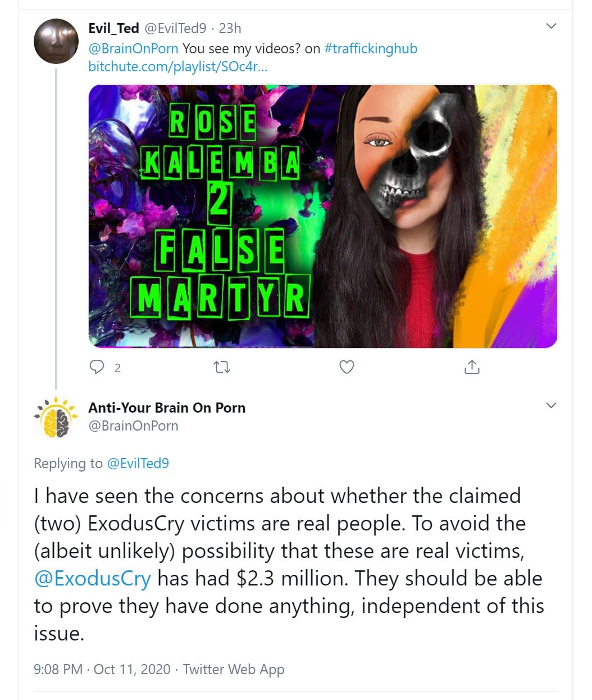Open the #traffickinghub hashtag

click(x=371, y=48)
